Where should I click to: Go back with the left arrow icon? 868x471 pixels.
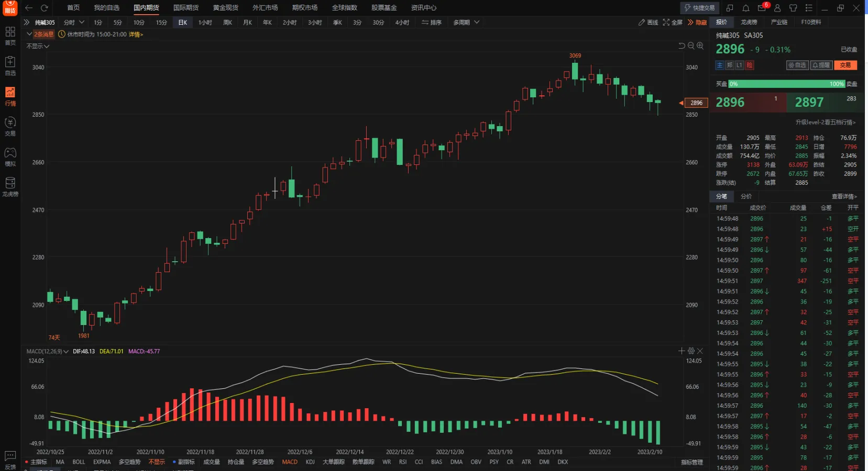point(29,8)
